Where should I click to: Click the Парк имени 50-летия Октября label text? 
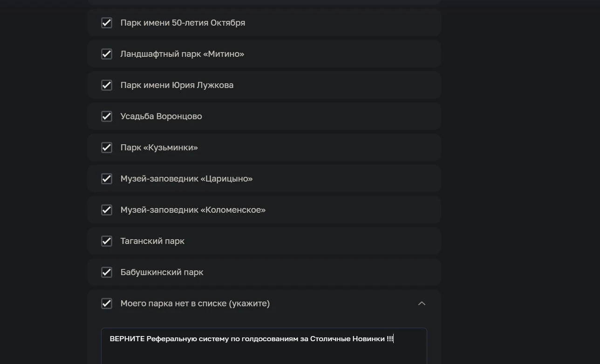(x=183, y=23)
